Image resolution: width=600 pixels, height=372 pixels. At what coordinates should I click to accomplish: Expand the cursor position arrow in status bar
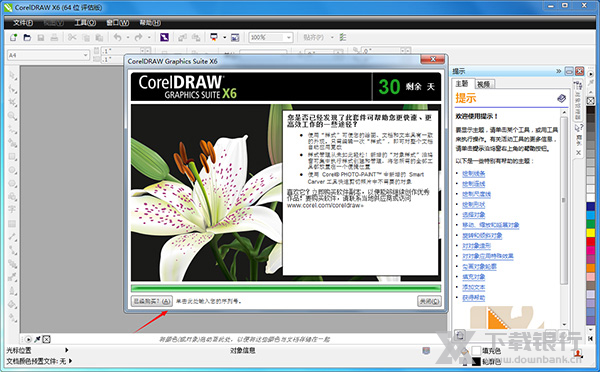(67, 350)
